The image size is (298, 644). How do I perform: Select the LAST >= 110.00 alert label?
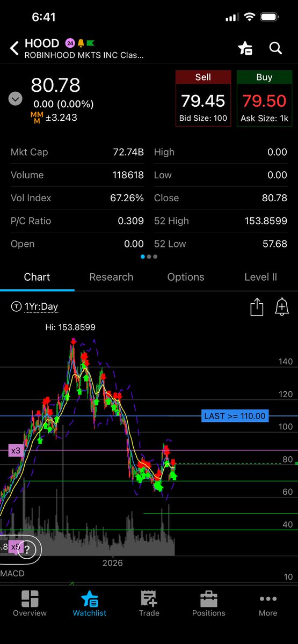235,416
